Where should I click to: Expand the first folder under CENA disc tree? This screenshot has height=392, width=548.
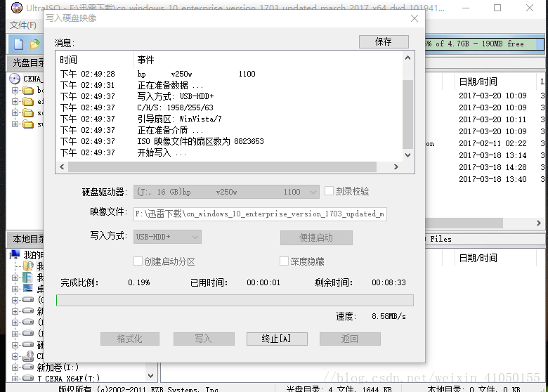point(15,90)
